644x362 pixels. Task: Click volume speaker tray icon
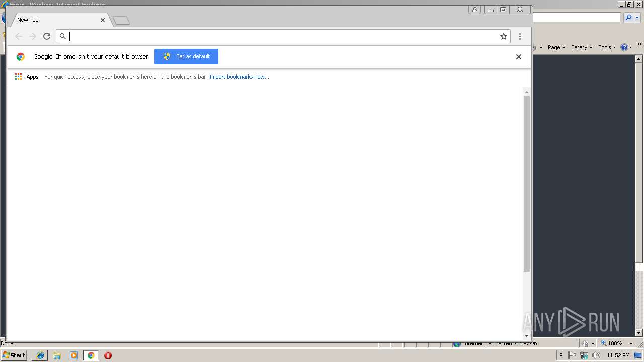(596, 355)
